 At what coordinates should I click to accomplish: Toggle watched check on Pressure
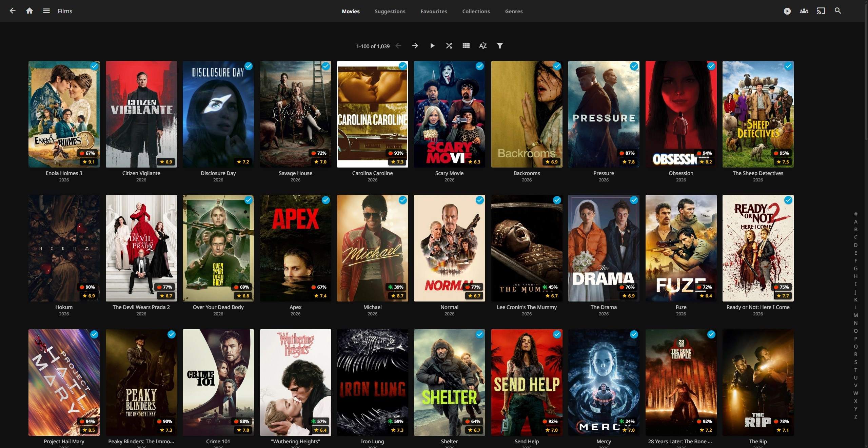[x=634, y=66]
